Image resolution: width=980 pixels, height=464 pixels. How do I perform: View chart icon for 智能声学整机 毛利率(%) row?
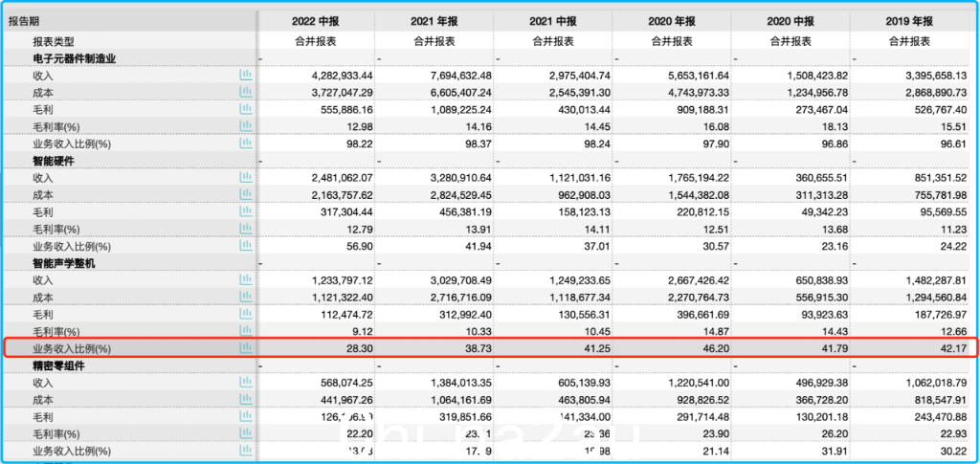pos(246,331)
